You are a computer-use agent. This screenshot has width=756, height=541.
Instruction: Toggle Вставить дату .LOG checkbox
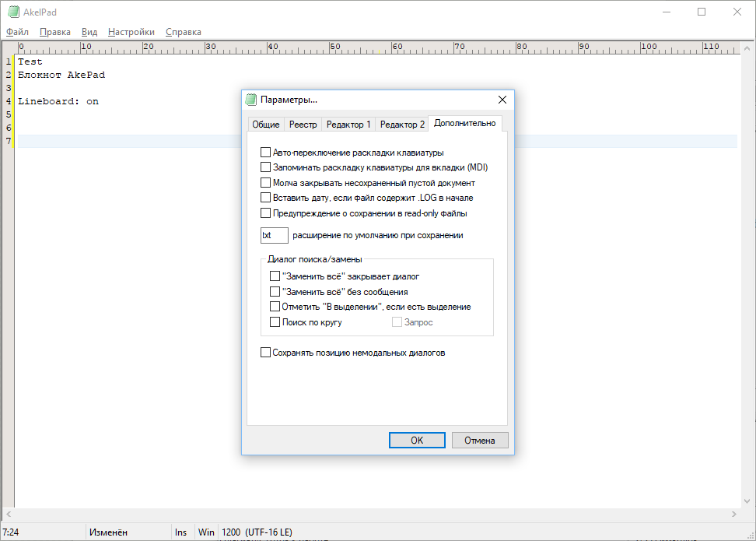[x=266, y=198]
